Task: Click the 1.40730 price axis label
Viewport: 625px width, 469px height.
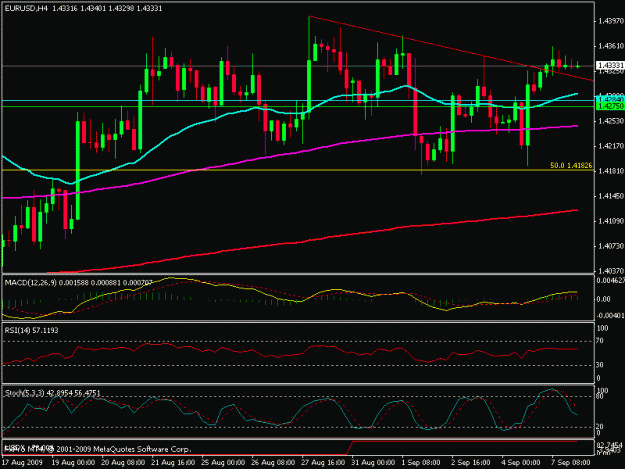Action: (611, 246)
